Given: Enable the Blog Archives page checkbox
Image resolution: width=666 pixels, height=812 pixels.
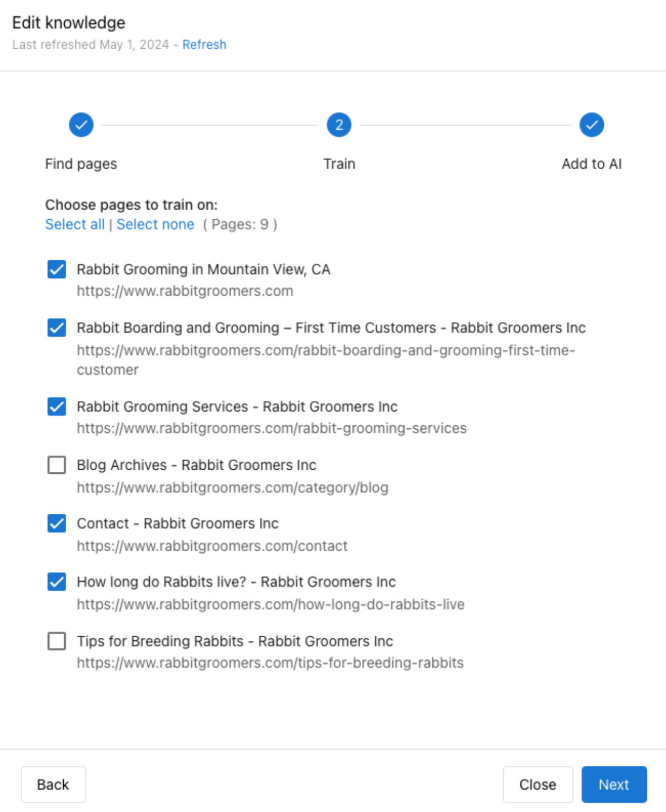Looking at the screenshot, I should (56, 465).
